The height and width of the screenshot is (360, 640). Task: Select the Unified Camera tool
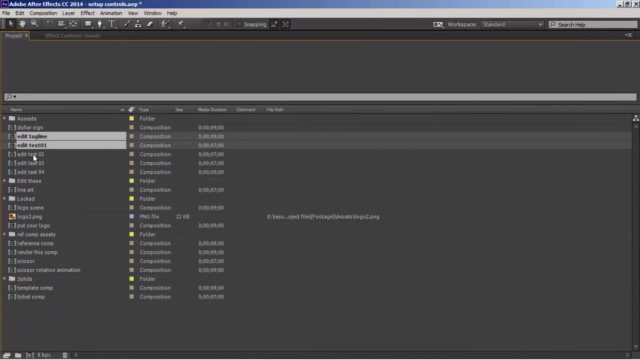[61, 24]
